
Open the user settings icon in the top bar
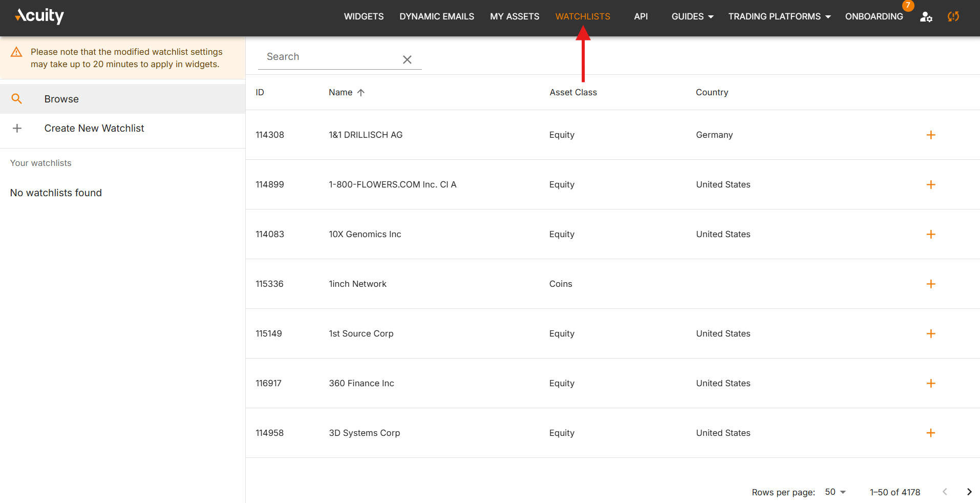(926, 16)
